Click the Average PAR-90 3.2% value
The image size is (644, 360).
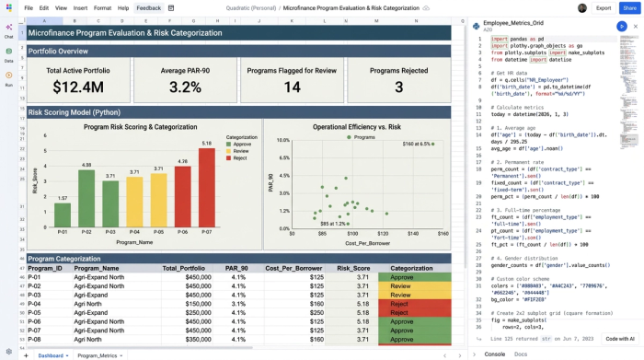click(x=185, y=87)
